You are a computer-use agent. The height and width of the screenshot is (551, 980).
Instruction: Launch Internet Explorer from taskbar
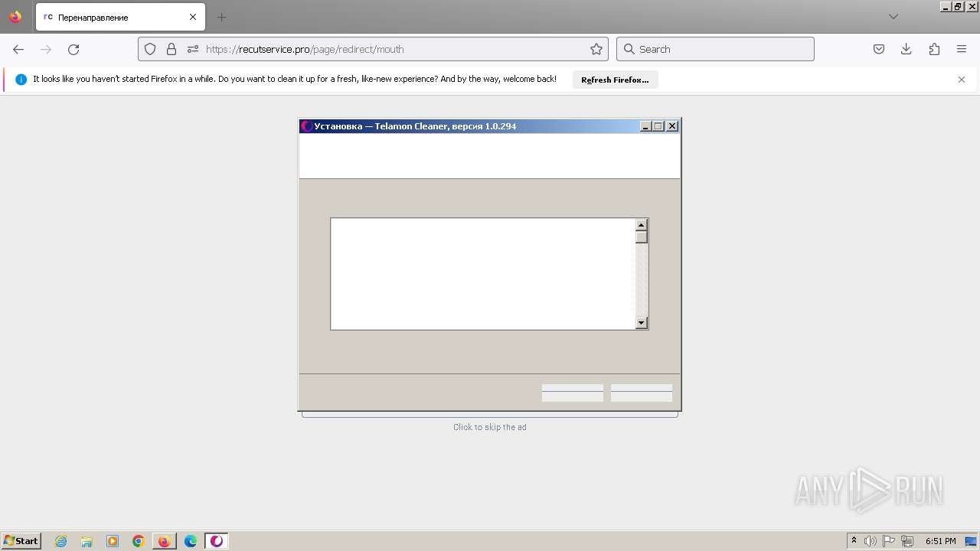[61, 541]
